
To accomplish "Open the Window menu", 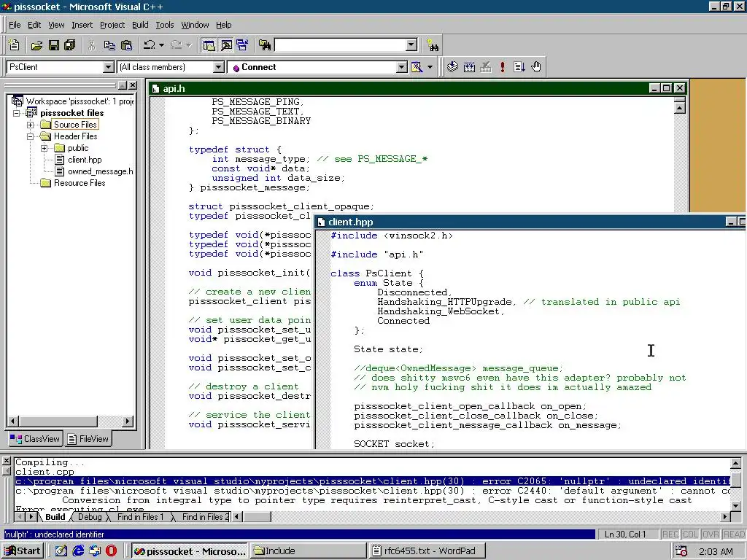I will tap(195, 25).
